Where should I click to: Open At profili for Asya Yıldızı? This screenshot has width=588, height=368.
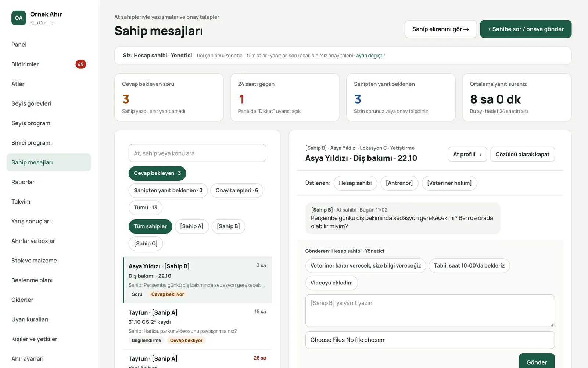coord(467,154)
